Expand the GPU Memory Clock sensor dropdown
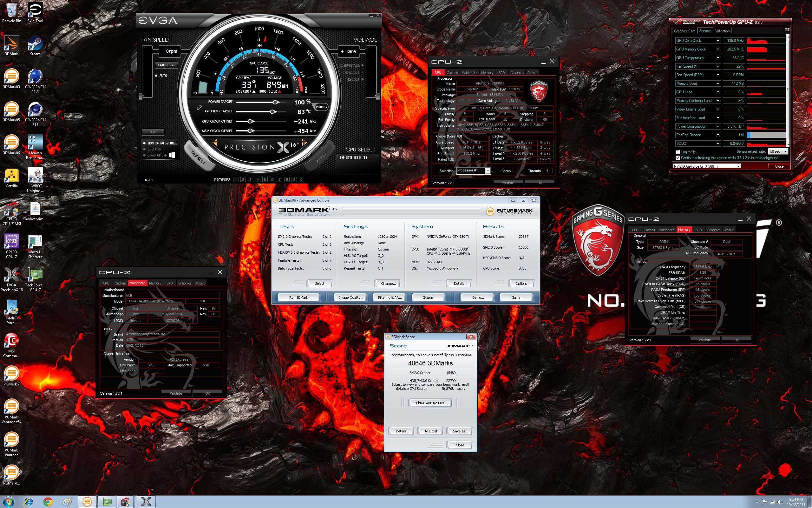 [x=718, y=50]
